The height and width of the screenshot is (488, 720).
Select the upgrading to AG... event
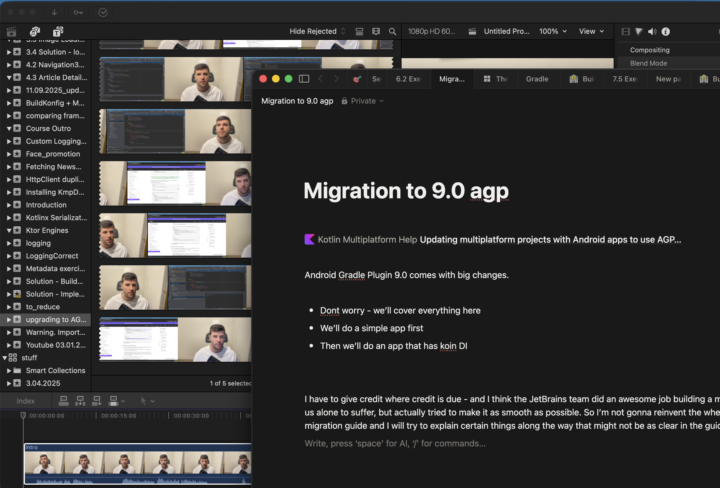pyautogui.click(x=46, y=320)
